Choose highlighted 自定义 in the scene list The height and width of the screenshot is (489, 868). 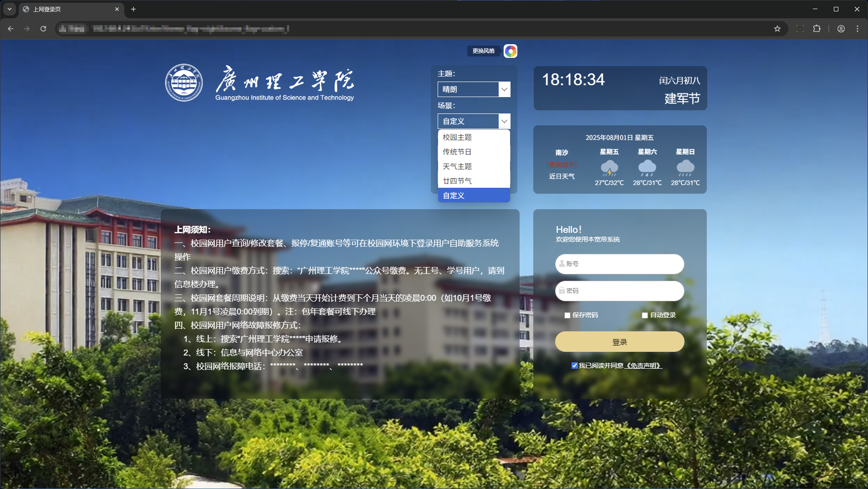click(474, 196)
